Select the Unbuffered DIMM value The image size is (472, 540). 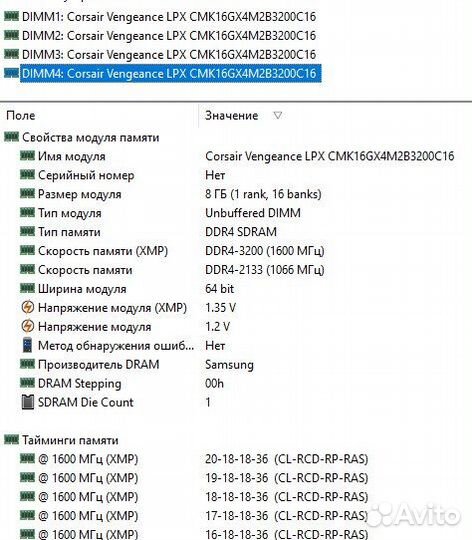[x=253, y=213]
